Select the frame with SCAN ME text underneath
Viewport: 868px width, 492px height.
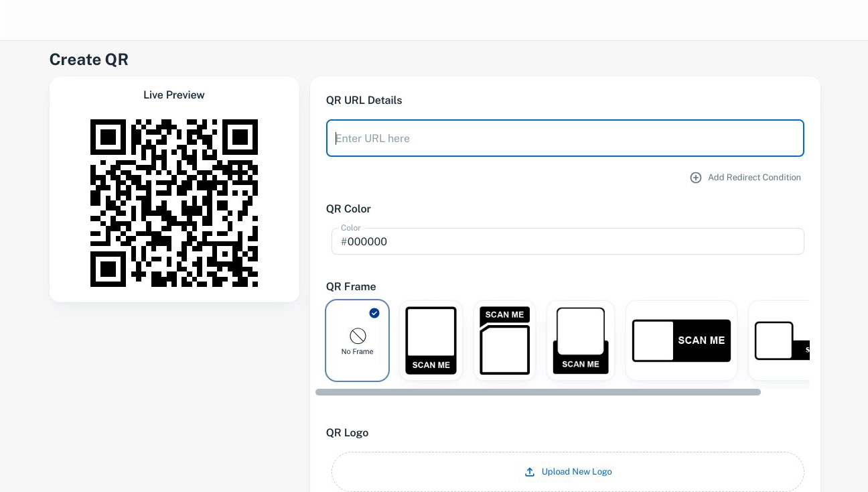[x=431, y=341]
